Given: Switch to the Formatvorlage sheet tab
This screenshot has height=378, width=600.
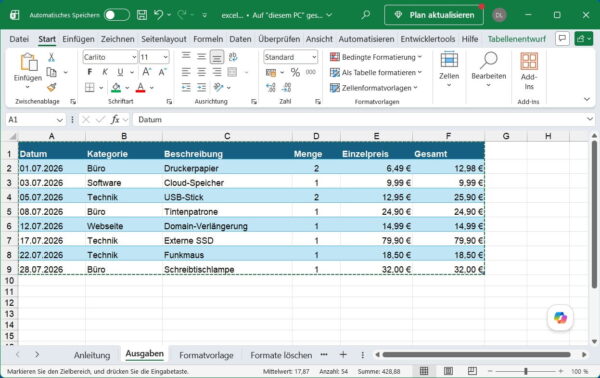Looking at the screenshot, I should (206, 355).
